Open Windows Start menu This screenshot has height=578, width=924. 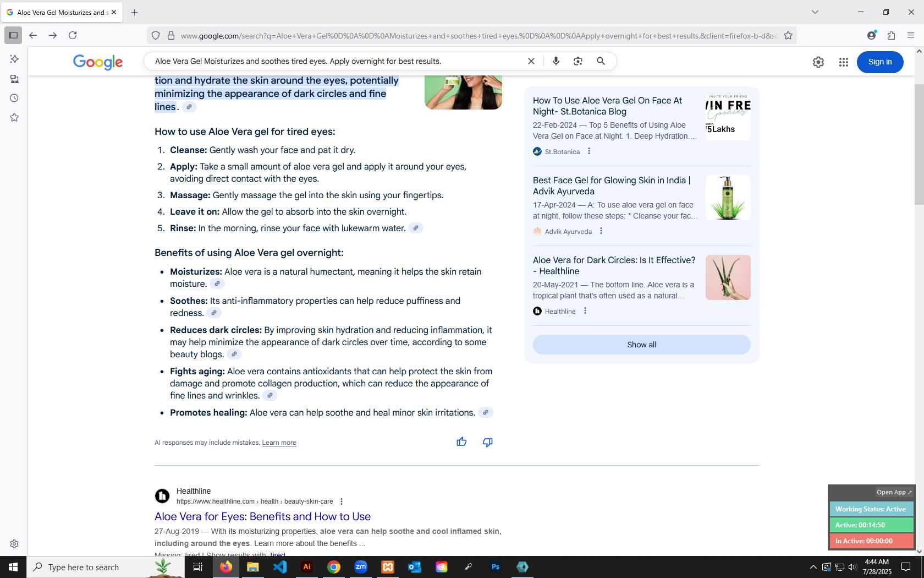pyautogui.click(x=13, y=567)
